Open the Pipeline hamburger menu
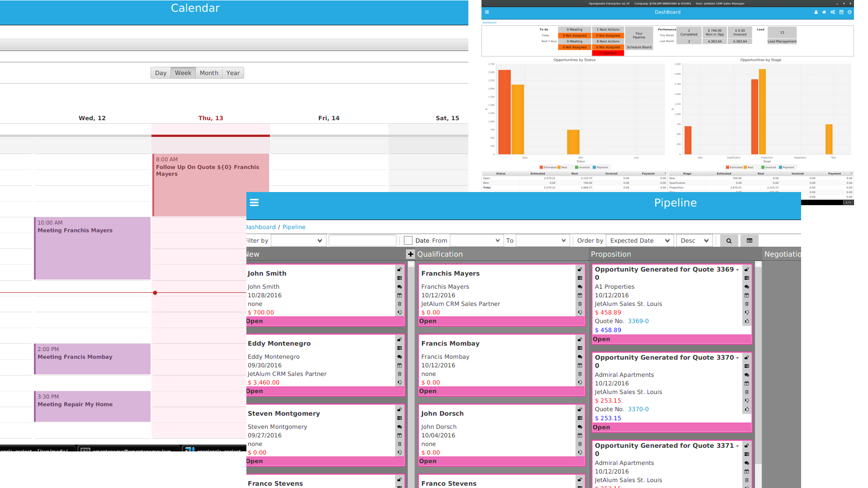Screen dimensions: 868x488 coord(254,203)
